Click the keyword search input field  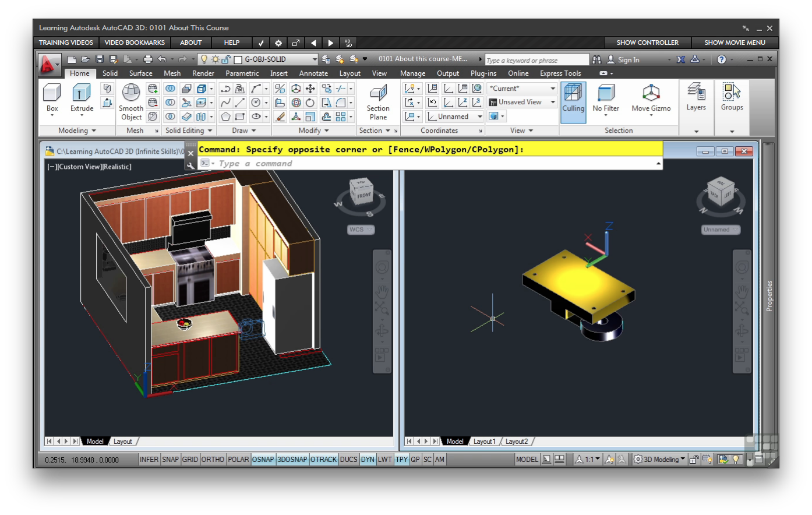pos(536,60)
